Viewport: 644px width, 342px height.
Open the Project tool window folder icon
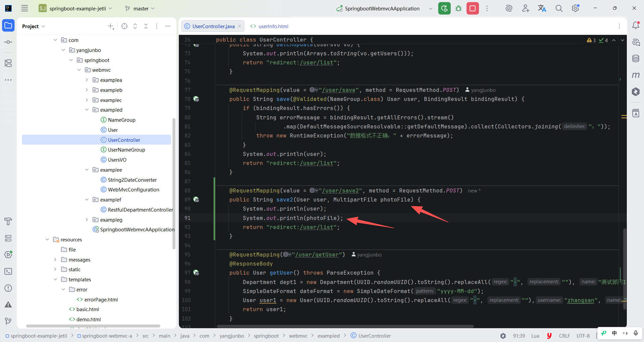(8, 25)
